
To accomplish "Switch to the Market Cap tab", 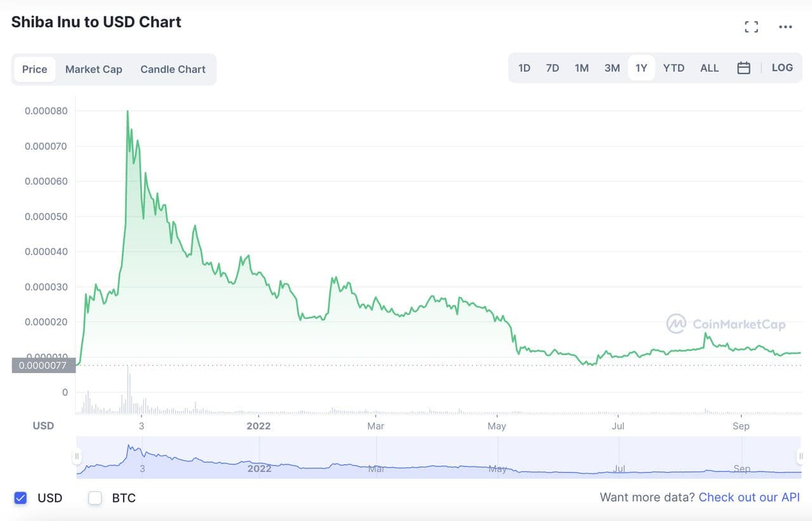I will [x=94, y=69].
